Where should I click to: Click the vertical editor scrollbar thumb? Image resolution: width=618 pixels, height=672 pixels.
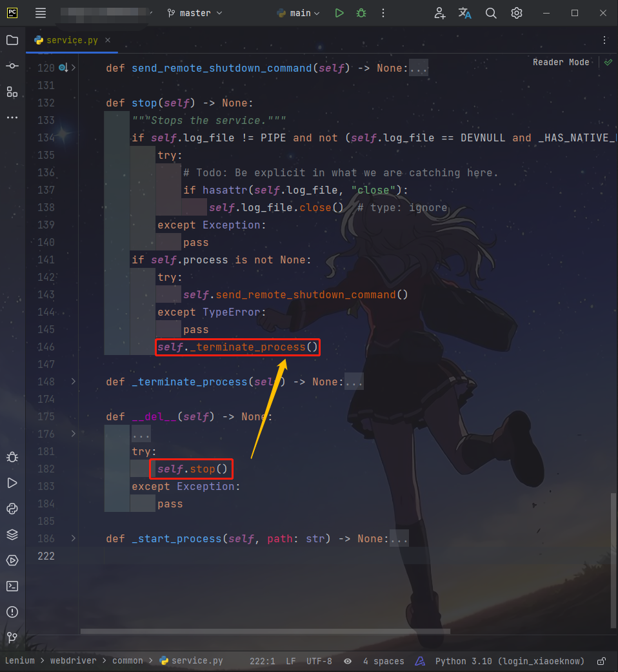[613, 560]
